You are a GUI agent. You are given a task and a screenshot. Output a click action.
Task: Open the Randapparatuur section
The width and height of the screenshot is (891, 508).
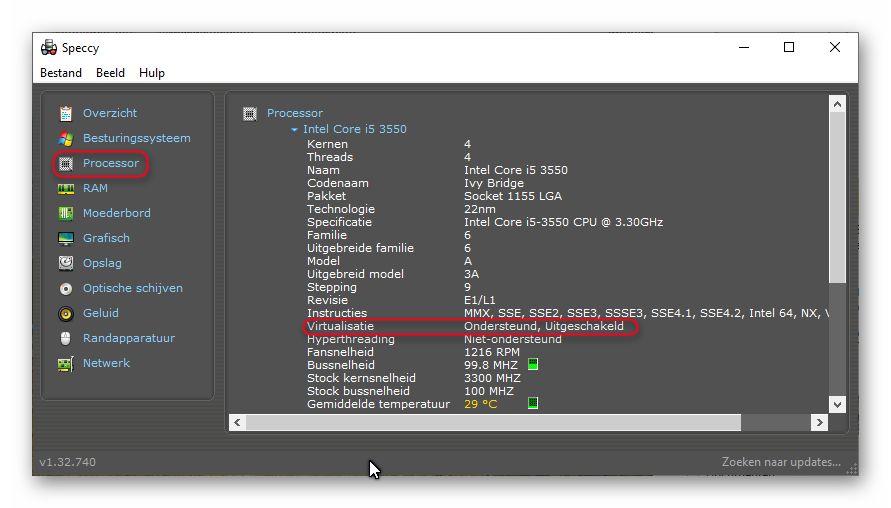[129, 338]
